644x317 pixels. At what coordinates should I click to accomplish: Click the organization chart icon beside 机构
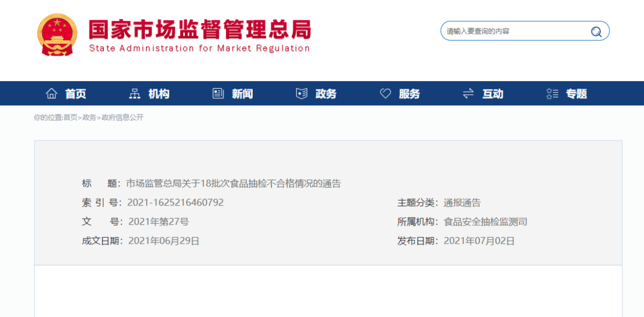[135, 94]
